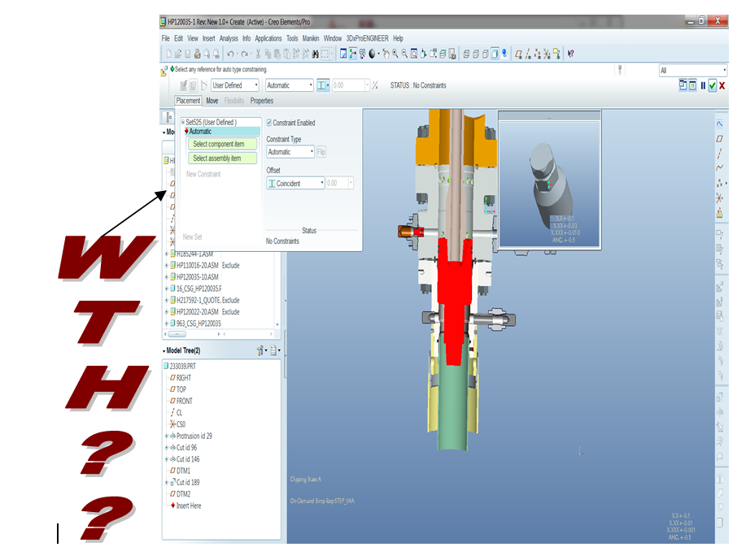Click the Undo icon in the toolbar
Image resolution: width=750 pixels, height=560 pixels.
230,54
